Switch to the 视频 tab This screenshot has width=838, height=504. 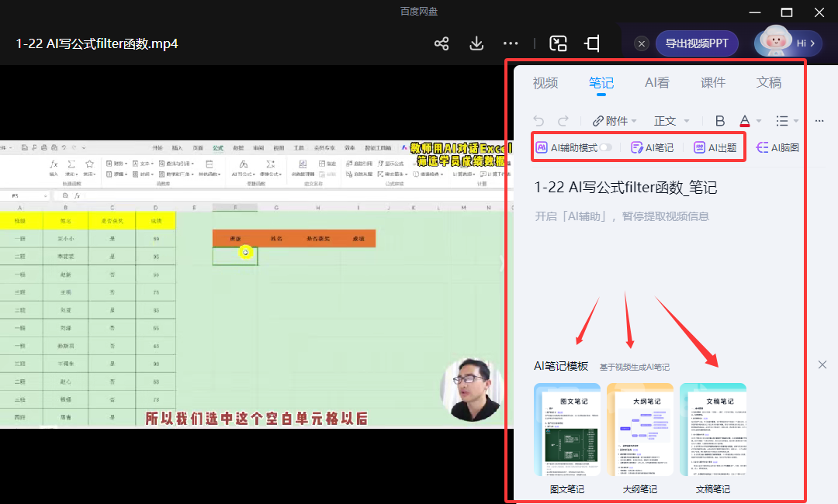coord(545,82)
